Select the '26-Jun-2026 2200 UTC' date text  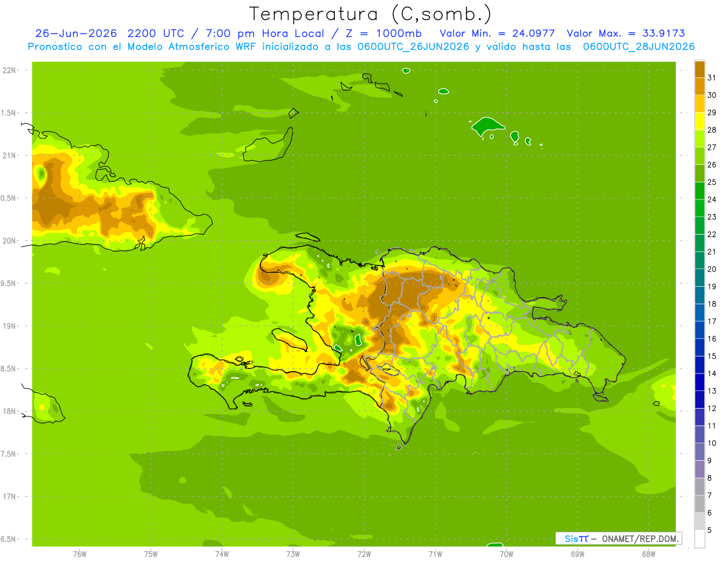point(110,33)
